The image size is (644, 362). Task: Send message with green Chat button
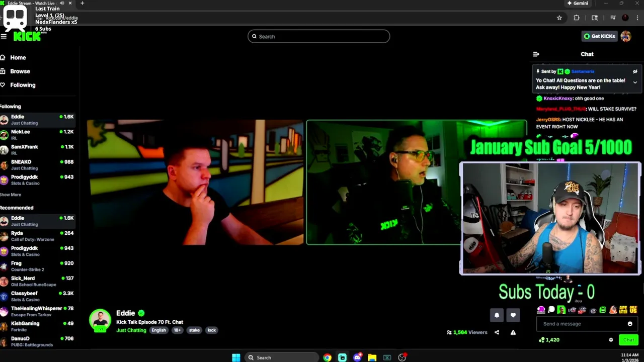628,340
